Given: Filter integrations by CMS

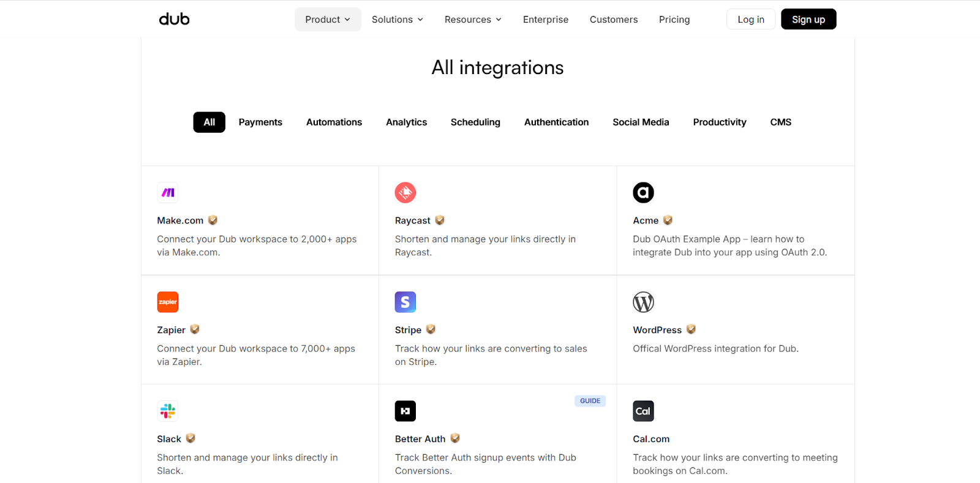Looking at the screenshot, I should click(781, 122).
